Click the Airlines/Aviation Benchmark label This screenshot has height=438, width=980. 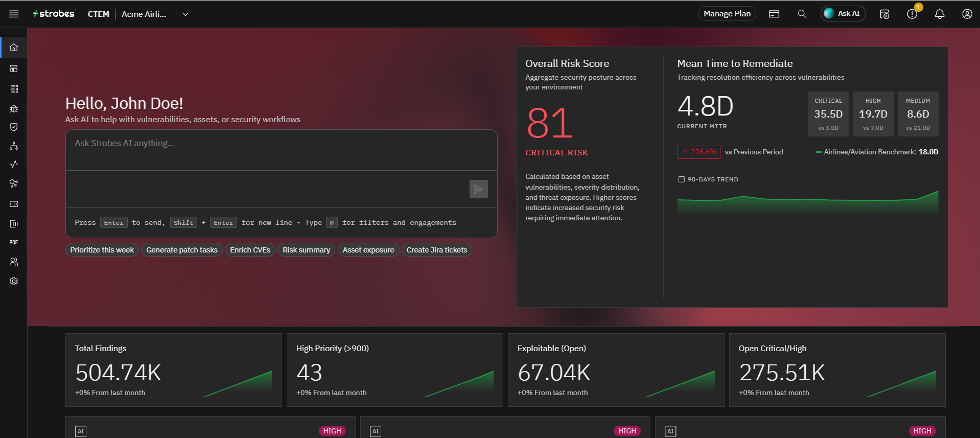(x=877, y=152)
